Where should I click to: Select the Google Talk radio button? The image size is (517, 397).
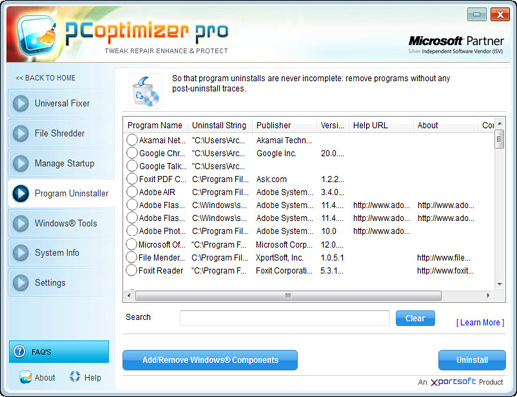coord(132,166)
